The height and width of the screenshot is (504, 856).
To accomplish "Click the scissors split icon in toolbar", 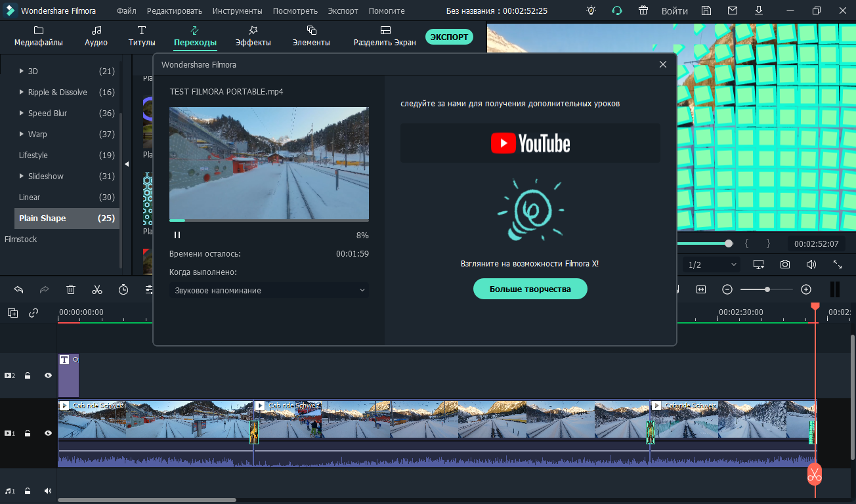I will click(x=97, y=289).
